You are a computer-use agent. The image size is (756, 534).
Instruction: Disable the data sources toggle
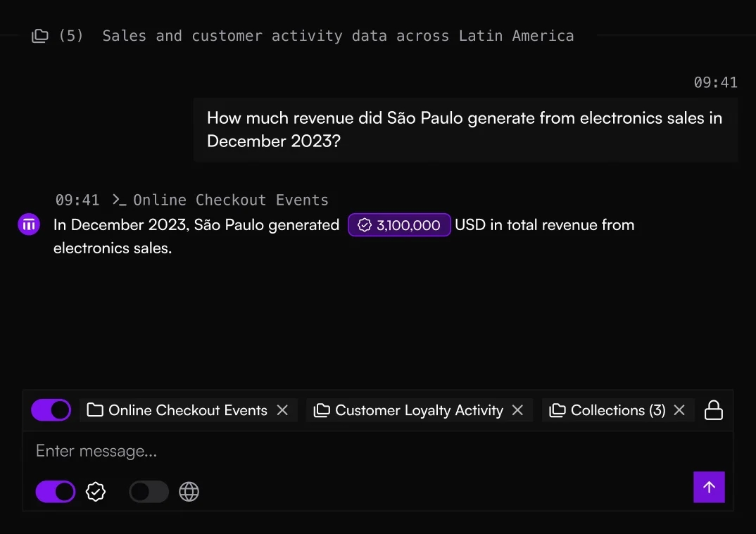[51, 410]
